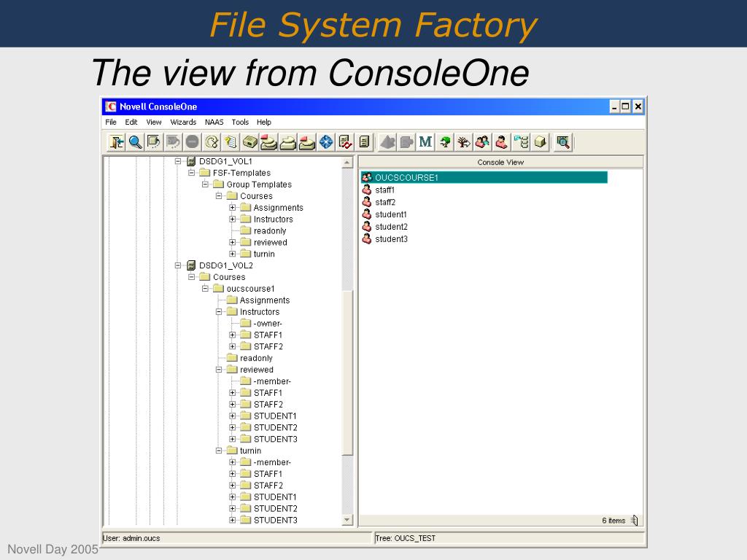
Task: Expand the STAFF2 folder under Instructors
Action: [233, 346]
